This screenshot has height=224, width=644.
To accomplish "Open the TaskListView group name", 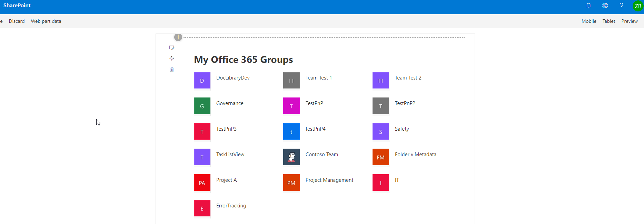I will point(230,155).
